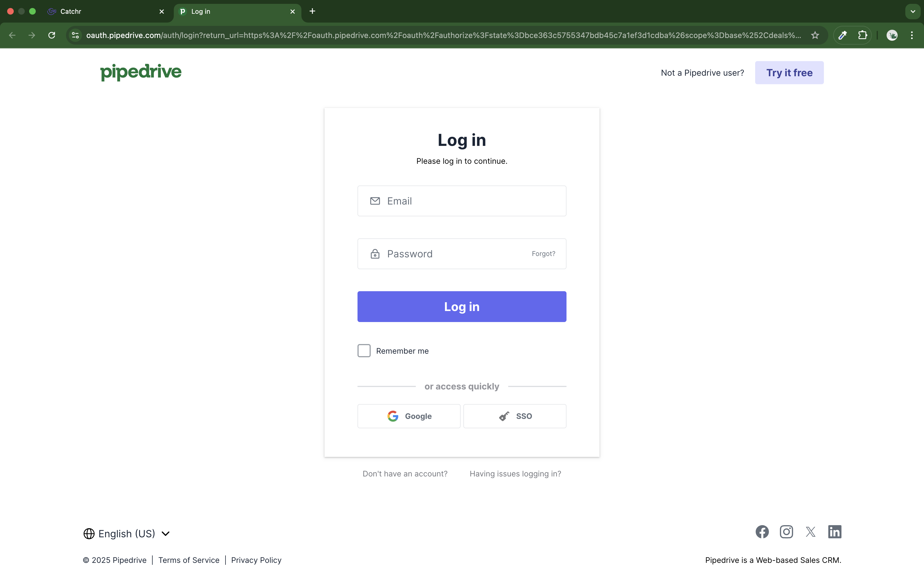Click the © 2025 Pipedrive text
924x578 pixels.
[115, 560]
